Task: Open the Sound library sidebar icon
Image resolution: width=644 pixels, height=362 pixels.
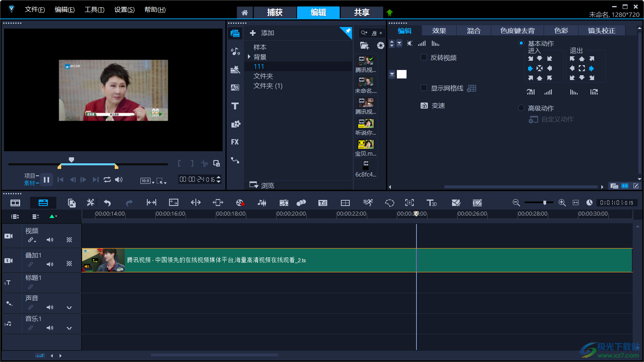Action: click(x=235, y=51)
